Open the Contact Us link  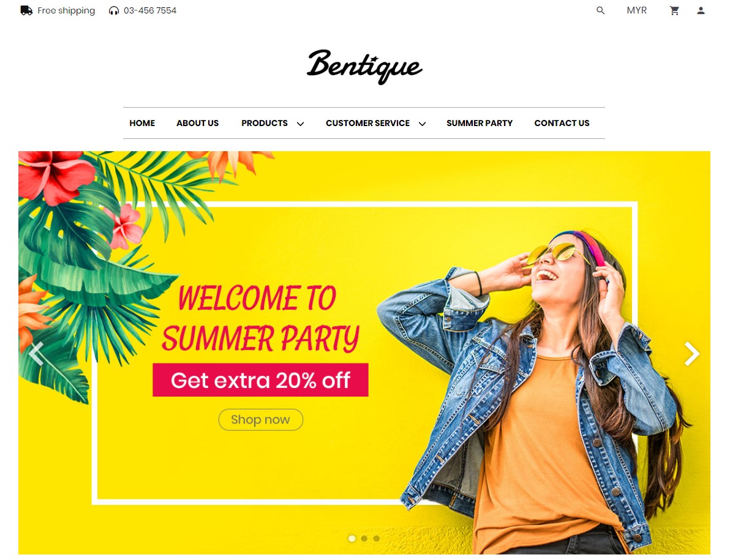[562, 123]
